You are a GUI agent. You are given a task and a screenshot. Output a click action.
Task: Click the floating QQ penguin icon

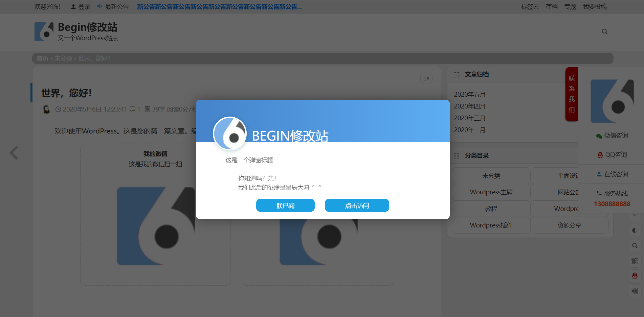635,276
